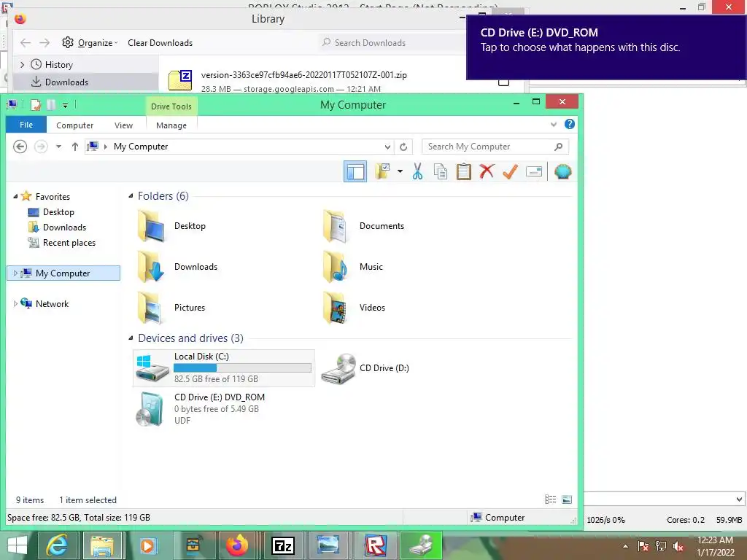This screenshot has width=747, height=560.
Task: Open the Manage ribbon tab
Action: pos(171,125)
